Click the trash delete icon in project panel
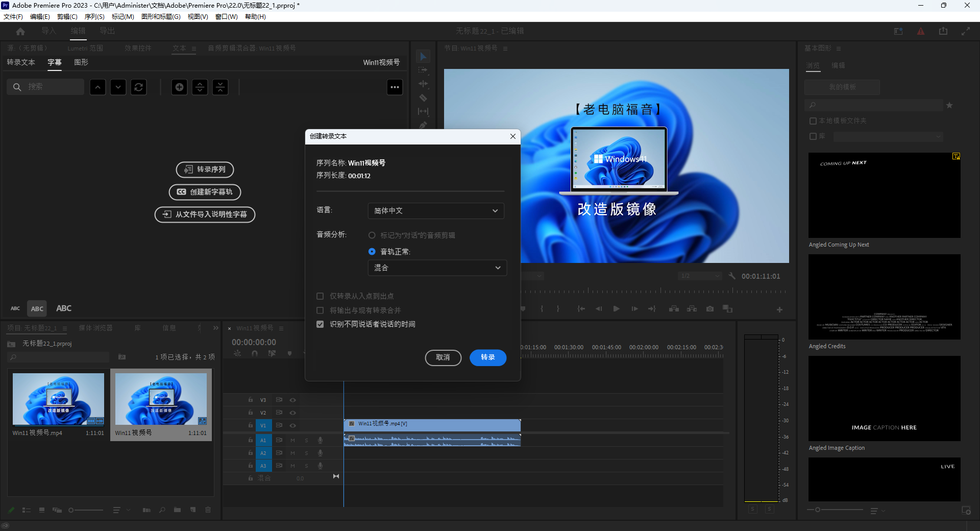This screenshot has height=531, width=980. point(208,510)
